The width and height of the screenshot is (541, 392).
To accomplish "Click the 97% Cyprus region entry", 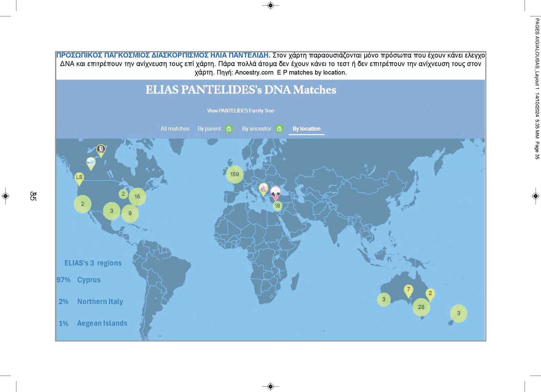I will coord(79,280).
